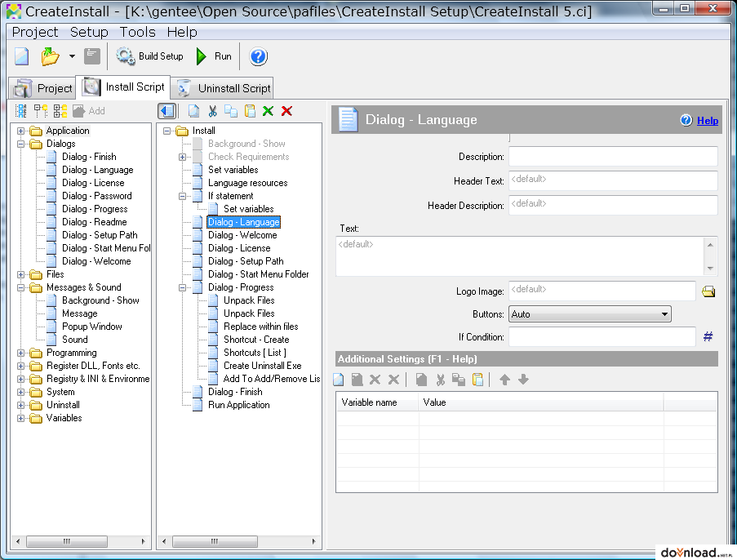
Task: Select Run Application in the script tree
Action: 239,405
